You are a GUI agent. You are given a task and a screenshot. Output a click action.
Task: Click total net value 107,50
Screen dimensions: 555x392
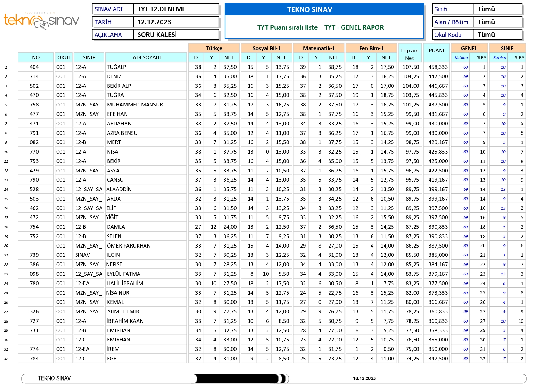411,67
